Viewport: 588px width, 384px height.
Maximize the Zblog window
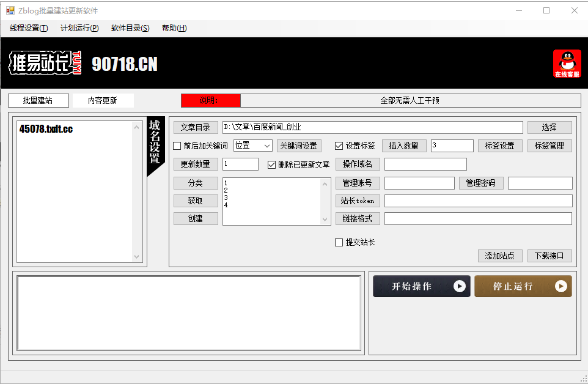[x=546, y=10]
